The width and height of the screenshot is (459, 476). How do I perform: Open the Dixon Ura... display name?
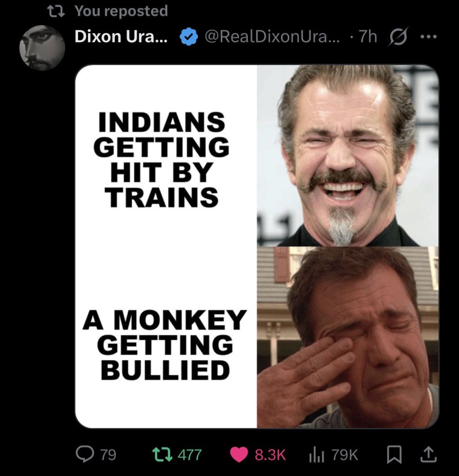(121, 36)
